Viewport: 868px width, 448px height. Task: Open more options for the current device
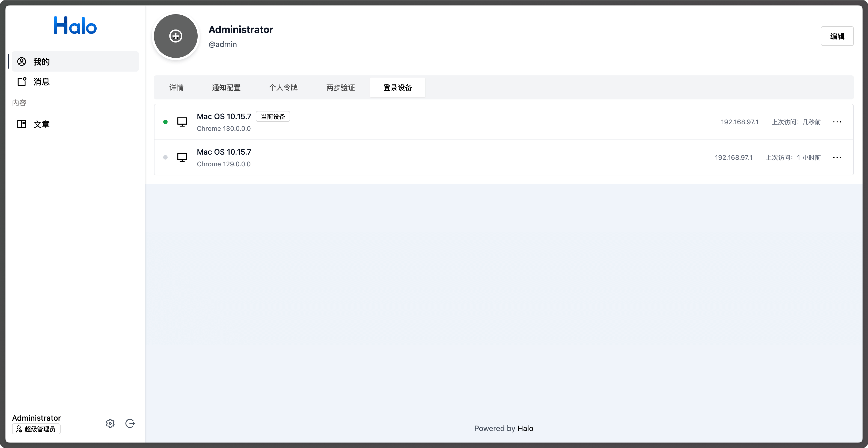[837, 122]
